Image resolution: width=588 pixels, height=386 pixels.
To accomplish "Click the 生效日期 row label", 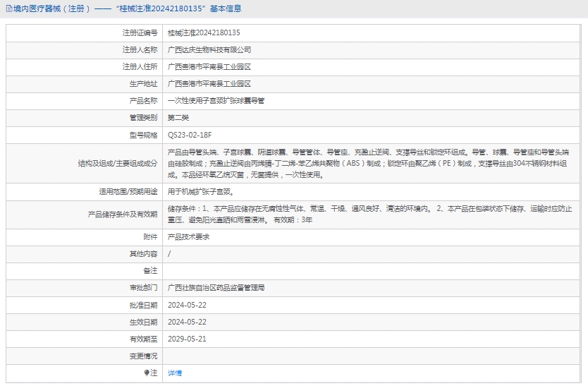I will point(143,322).
